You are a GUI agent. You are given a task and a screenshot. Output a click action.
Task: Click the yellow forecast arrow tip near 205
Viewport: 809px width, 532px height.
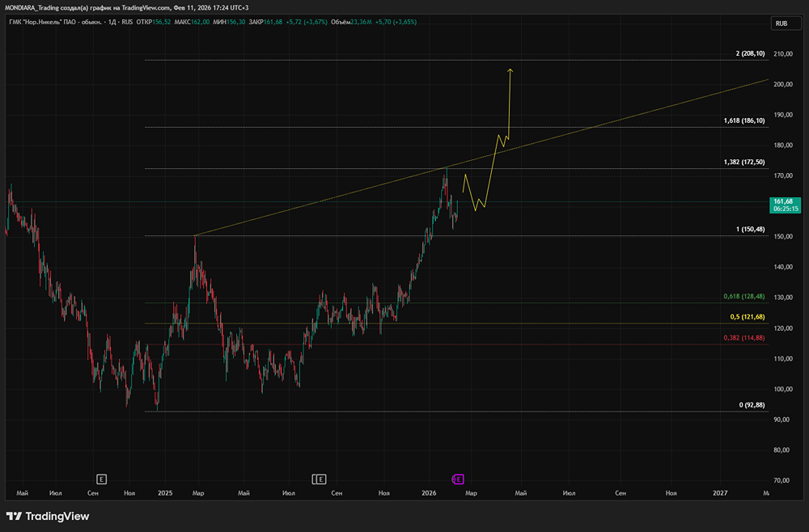pos(510,70)
